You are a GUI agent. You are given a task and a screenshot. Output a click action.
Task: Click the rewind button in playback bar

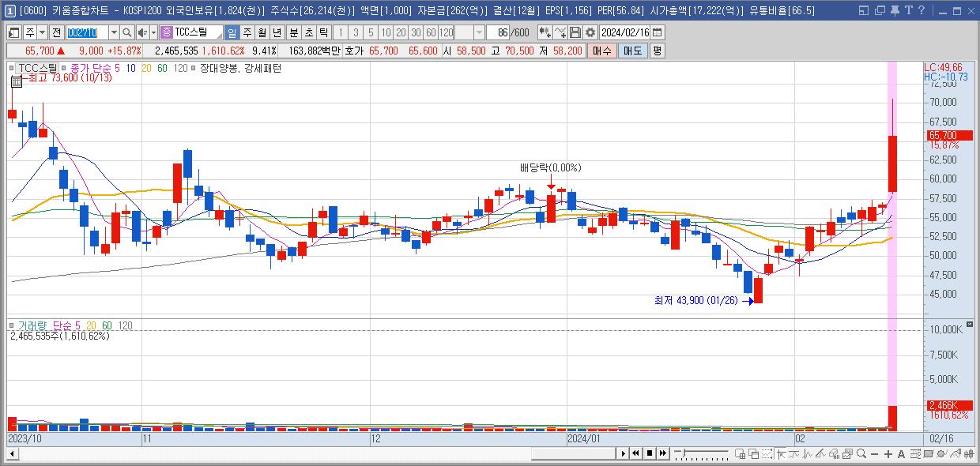click(635, 453)
